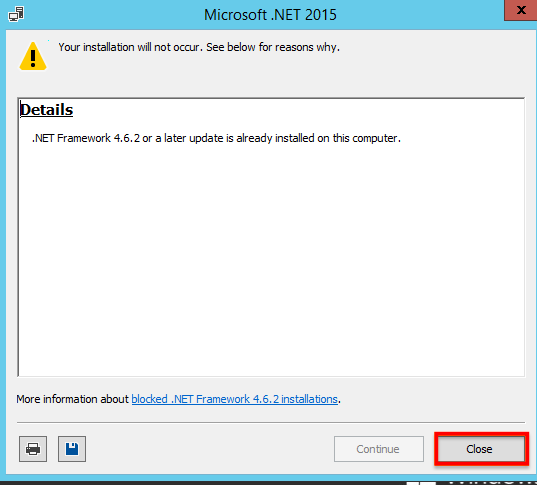Screen dimensions: 537x485
Task: Click the disabled Continue button
Action: tap(379, 449)
